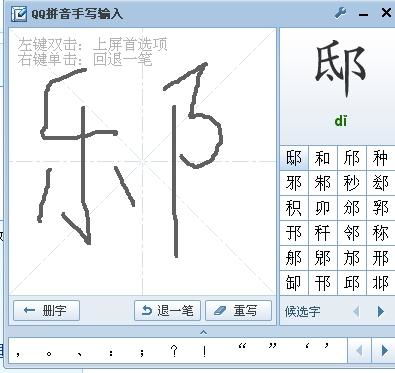
Task: Click inside the handwriting drawing canvas
Action: (143, 162)
